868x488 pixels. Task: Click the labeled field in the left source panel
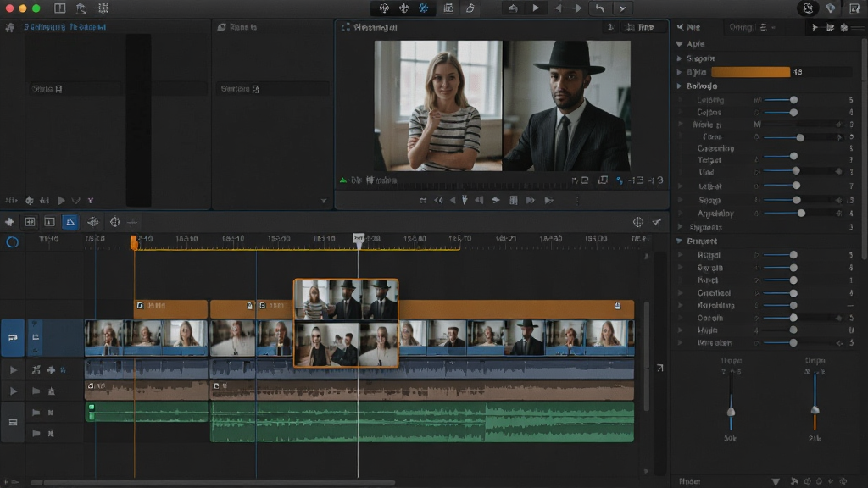(x=75, y=88)
